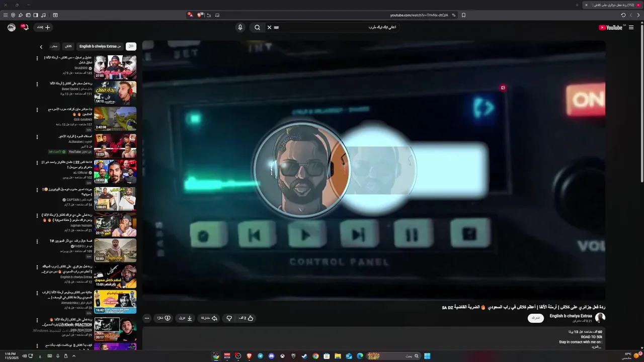Open the notifications bell
Screen dimensions: 644x362
coord(26,28)
